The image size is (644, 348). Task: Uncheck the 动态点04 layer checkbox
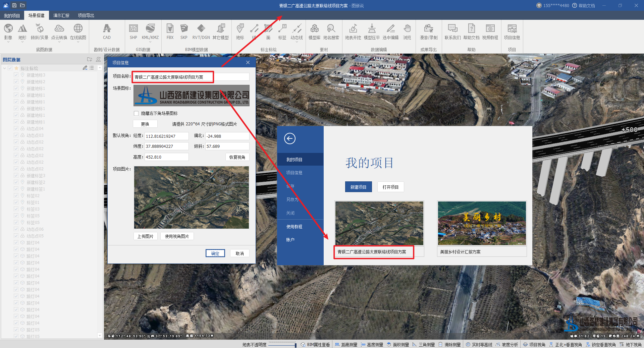coord(16,129)
